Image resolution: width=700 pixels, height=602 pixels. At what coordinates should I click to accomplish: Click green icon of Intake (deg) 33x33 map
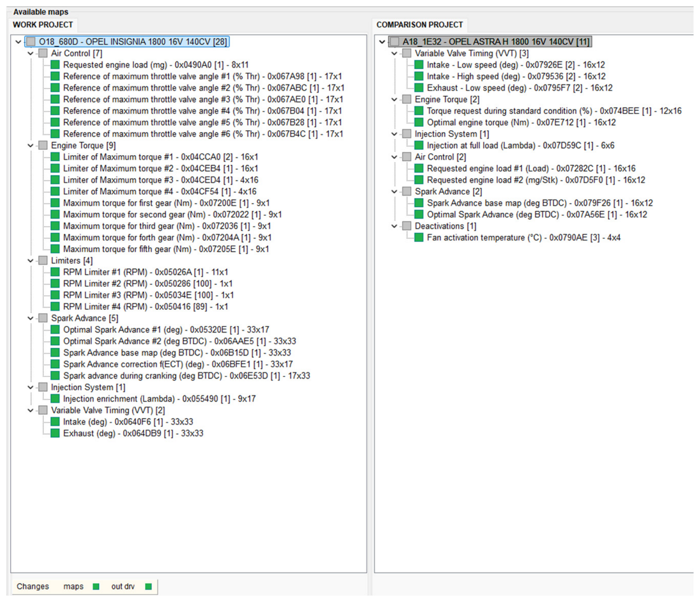[55, 422]
